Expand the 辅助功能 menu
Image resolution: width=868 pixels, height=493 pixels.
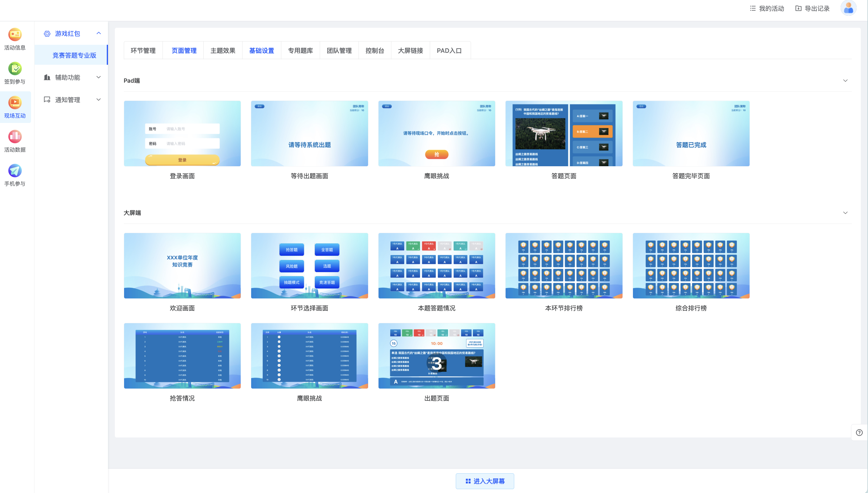coord(71,77)
